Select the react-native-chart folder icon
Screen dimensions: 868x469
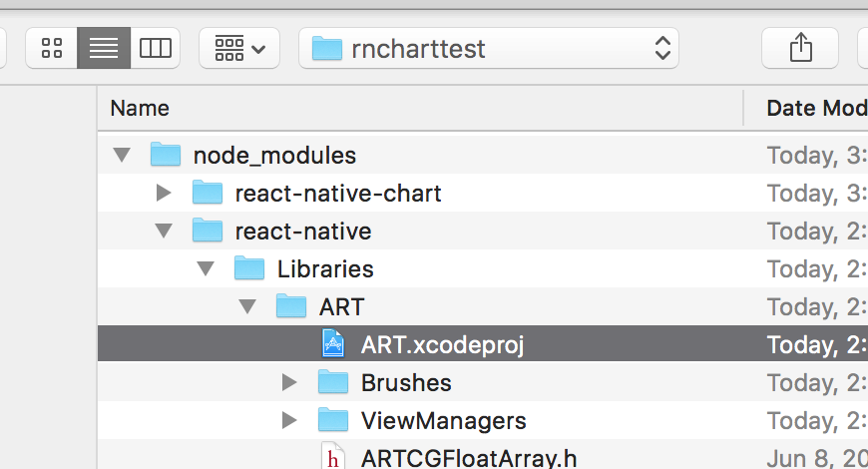[x=208, y=193]
